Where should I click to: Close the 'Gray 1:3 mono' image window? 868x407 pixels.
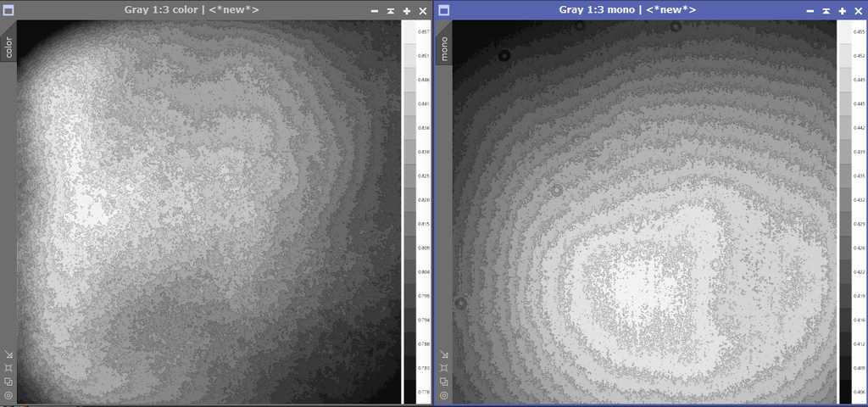pos(859,10)
